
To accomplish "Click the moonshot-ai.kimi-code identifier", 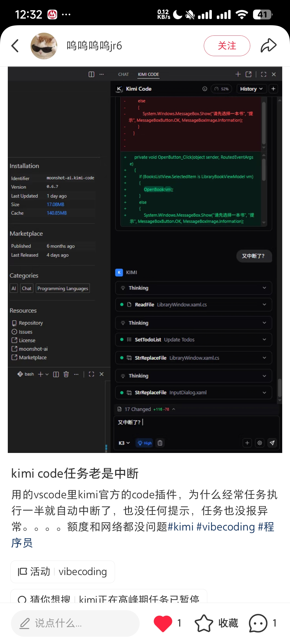I will click(70, 178).
